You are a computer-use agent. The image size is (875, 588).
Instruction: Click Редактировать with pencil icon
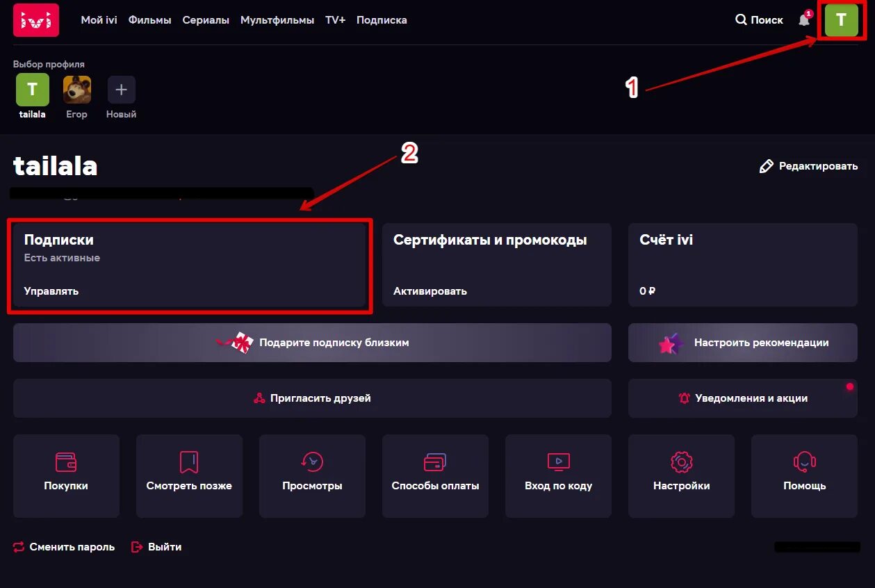808,166
